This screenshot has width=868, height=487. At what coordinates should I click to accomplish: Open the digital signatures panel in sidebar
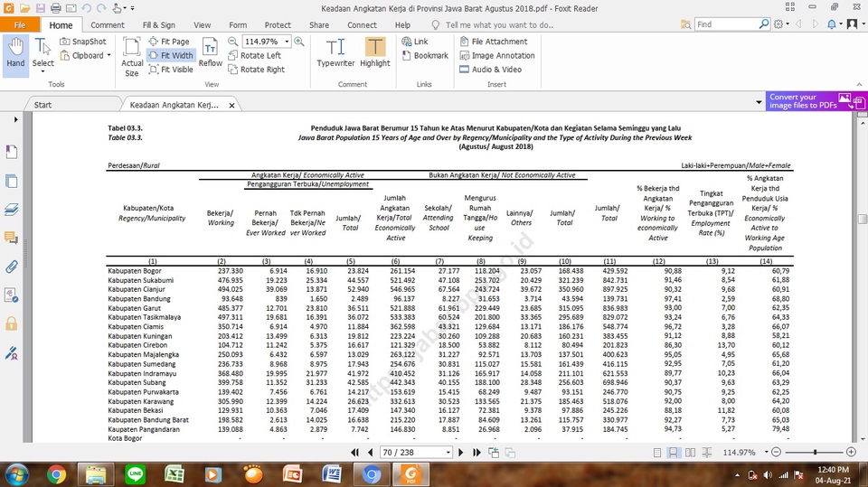11,352
